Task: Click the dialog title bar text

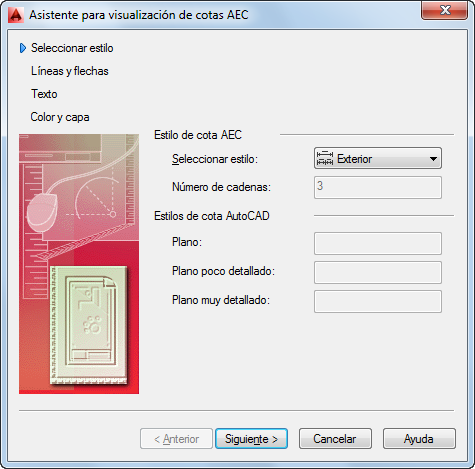Action: click(x=139, y=15)
